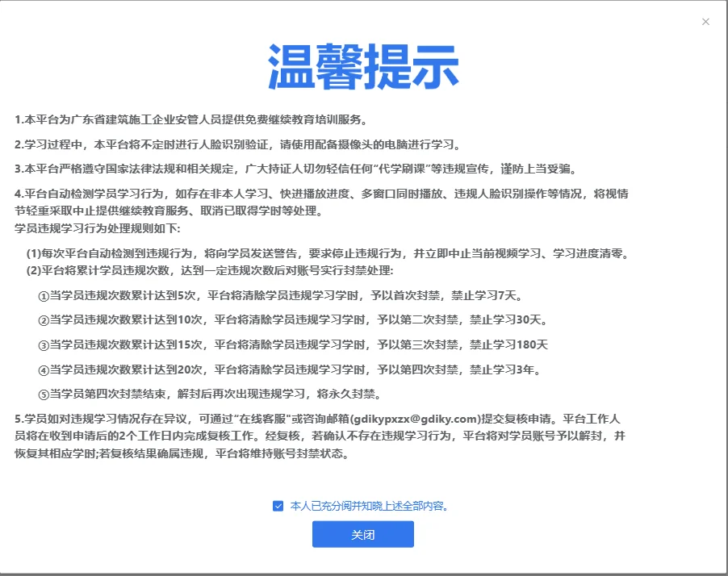The height and width of the screenshot is (576, 728).
Task: Dismiss the dialog via the top-right X
Action: coord(705,22)
